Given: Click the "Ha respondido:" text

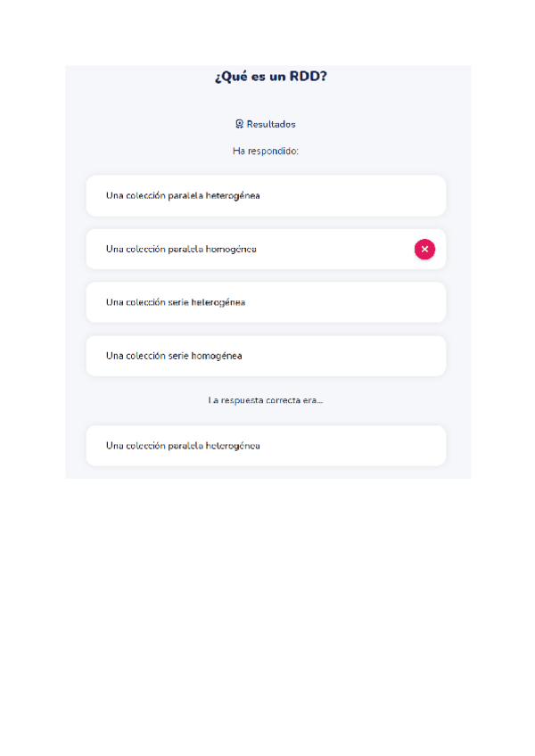Looking at the screenshot, I should [266, 151].
